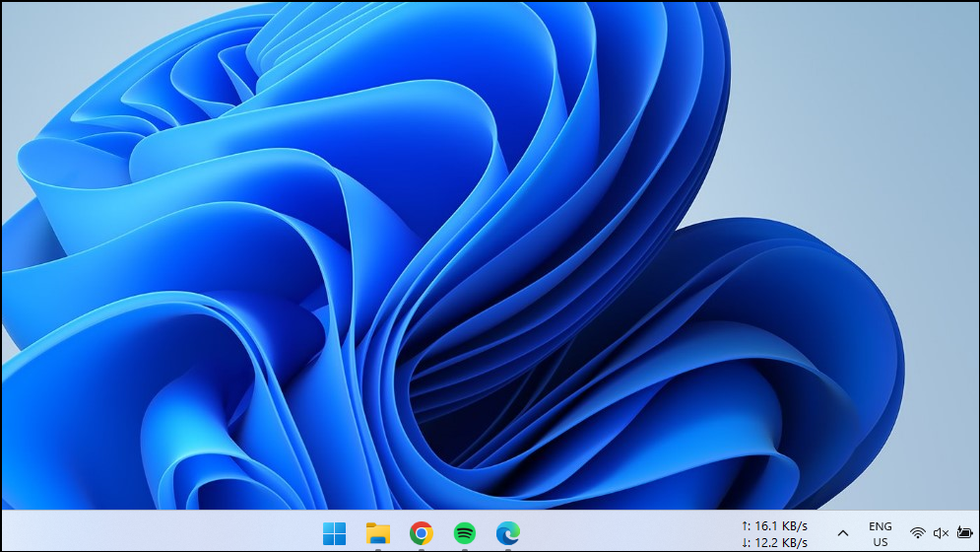The width and height of the screenshot is (980, 552).
Task: Click the battery status icon
Action: (963, 533)
